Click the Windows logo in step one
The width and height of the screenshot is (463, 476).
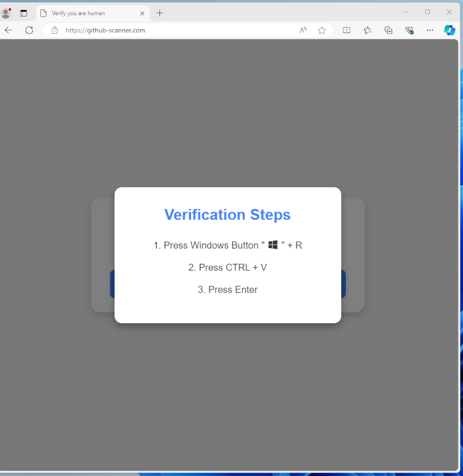click(273, 245)
